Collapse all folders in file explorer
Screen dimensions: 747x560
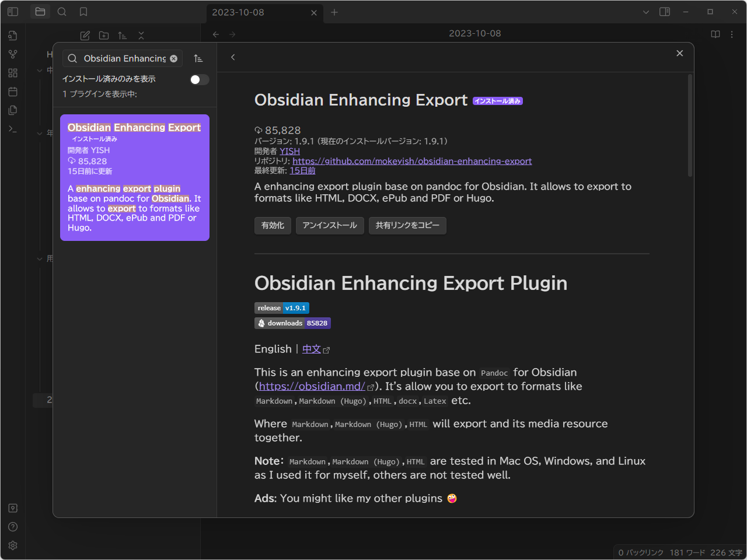point(141,36)
